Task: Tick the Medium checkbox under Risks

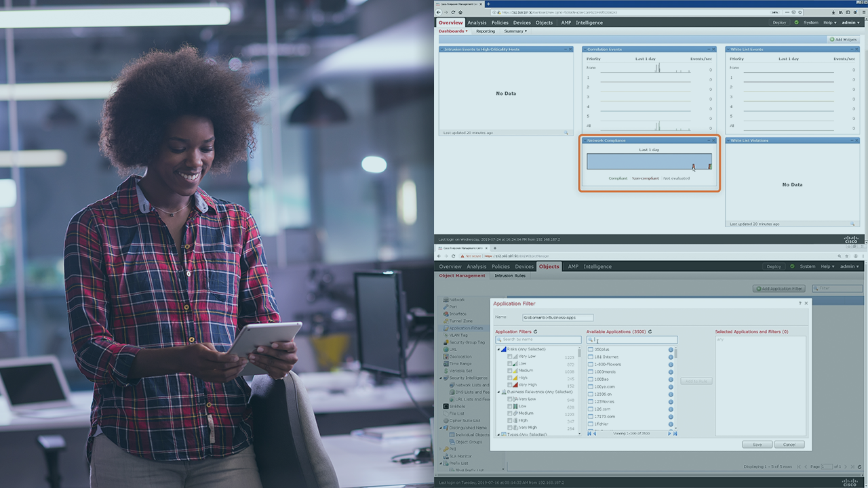Action: pos(510,371)
